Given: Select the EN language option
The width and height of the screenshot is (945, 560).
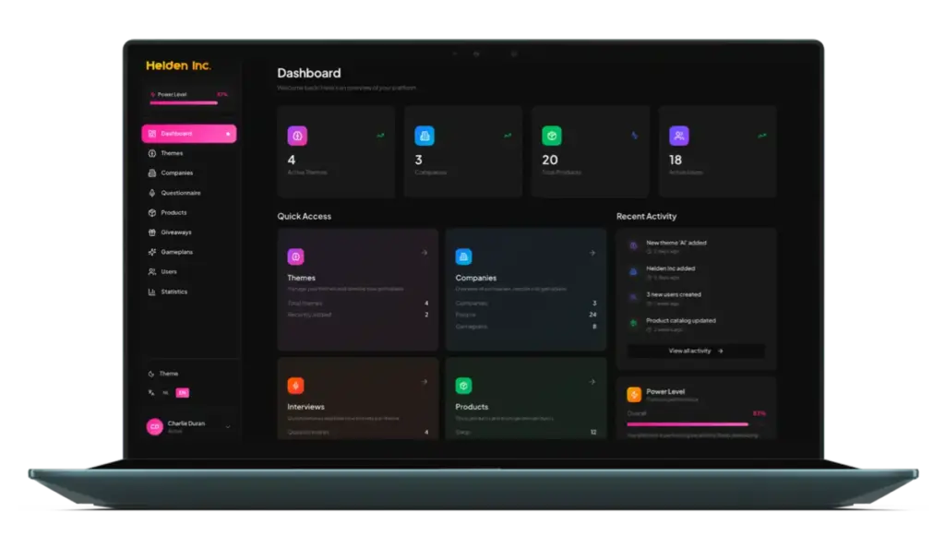Looking at the screenshot, I should (183, 393).
